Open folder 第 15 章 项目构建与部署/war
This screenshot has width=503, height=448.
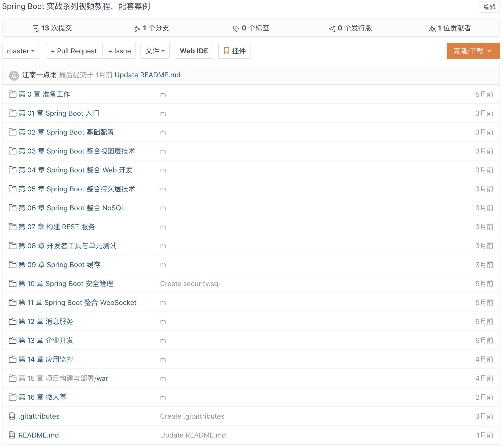click(63, 378)
